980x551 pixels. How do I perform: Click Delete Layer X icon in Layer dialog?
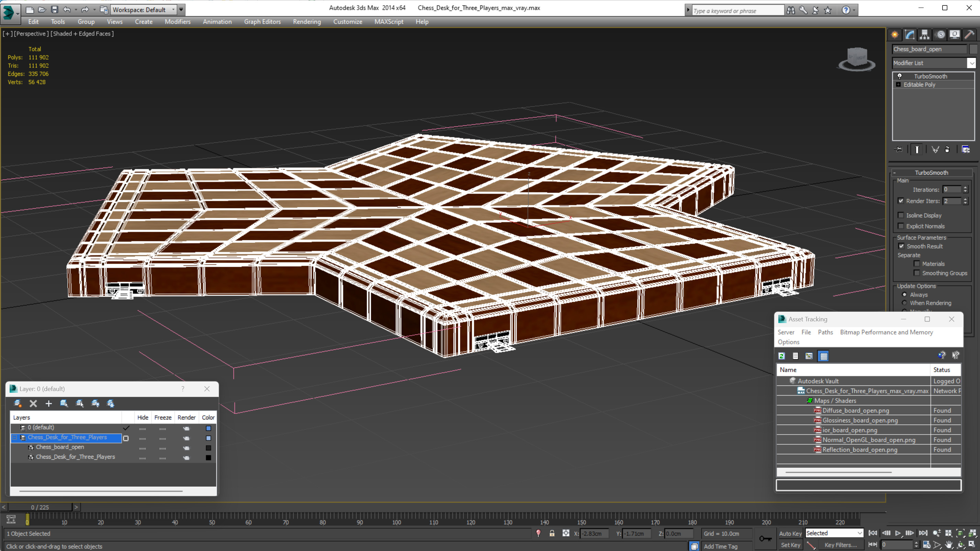click(33, 403)
